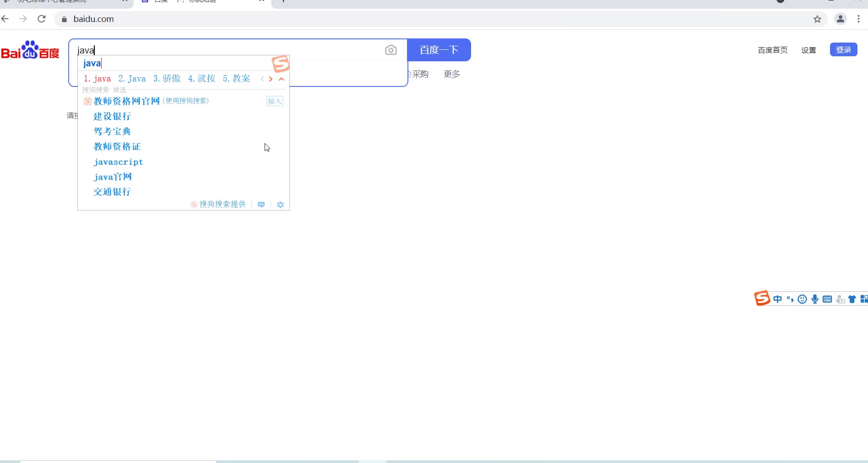Click 搜狗搜索提供 link
This screenshot has height=463, width=868.
[x=218, y=204]
